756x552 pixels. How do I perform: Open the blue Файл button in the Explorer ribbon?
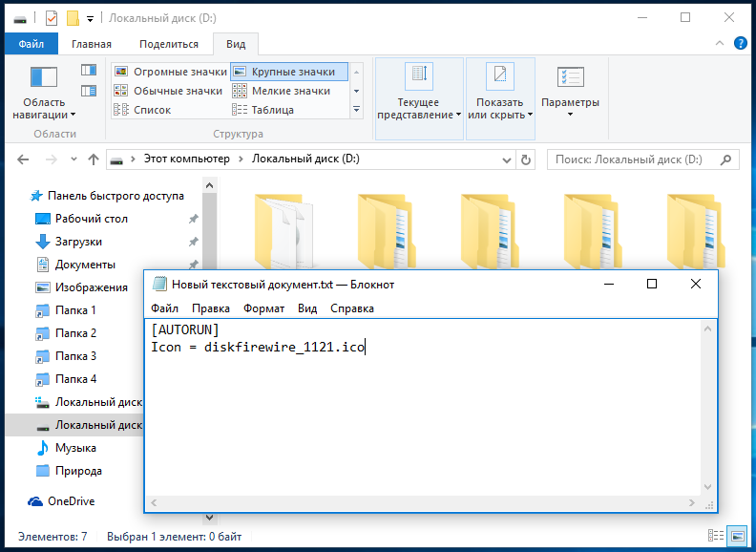point(31,44)
